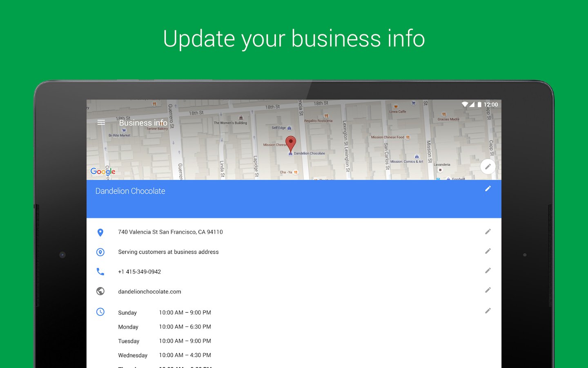Image resolution: width=588 pixels, height=368 pixels.
Task: Tap phone number +1 415-349-0942
Action: click(139, 272)
